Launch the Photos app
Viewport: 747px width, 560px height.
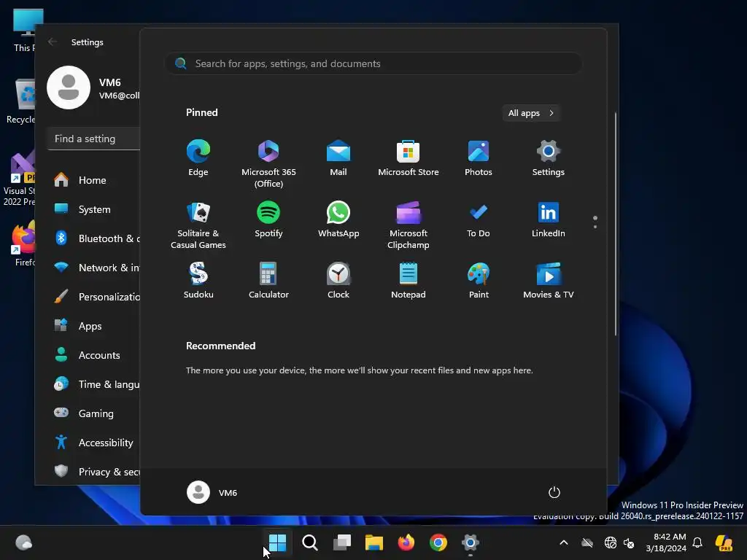tap(479, 158)
